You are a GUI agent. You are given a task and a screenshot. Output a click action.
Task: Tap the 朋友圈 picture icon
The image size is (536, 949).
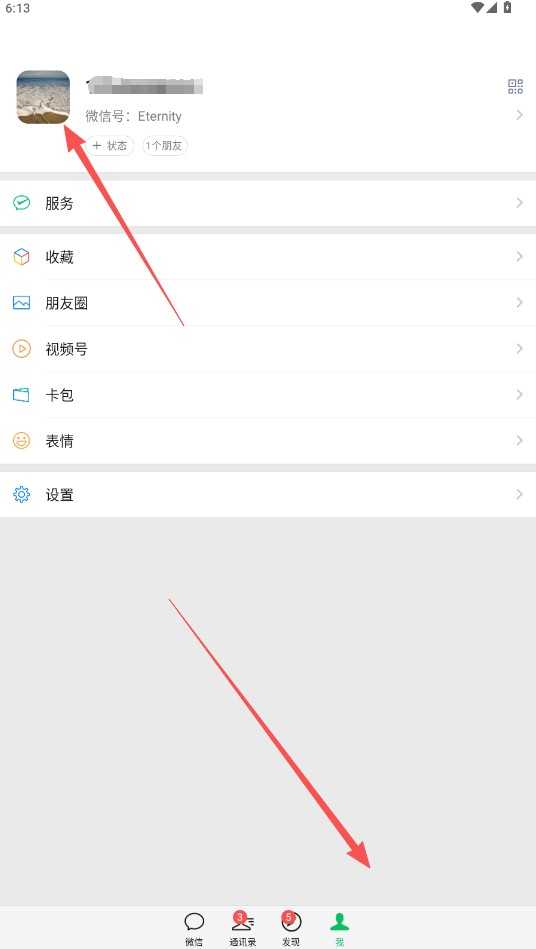pos(22,303)
